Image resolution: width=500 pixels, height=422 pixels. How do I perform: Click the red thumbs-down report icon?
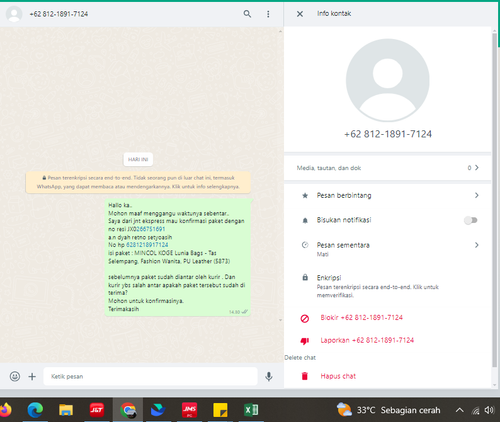coord(305,341)
